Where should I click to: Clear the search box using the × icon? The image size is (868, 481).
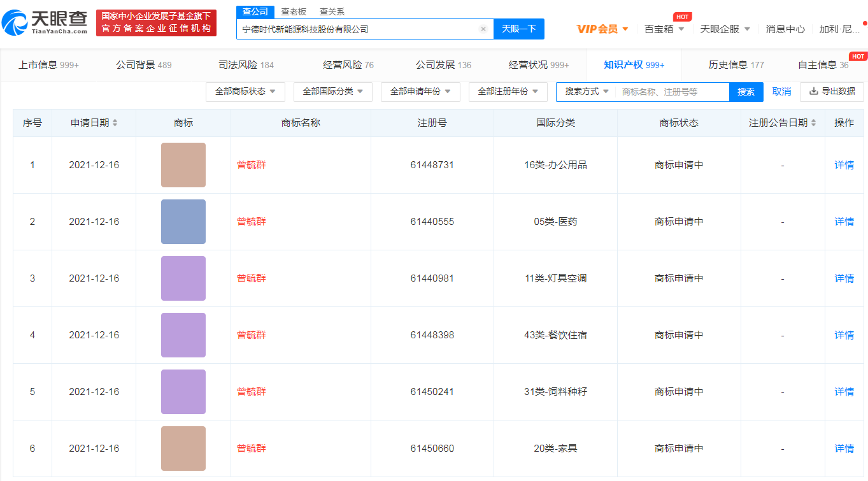tap(483, 29)
